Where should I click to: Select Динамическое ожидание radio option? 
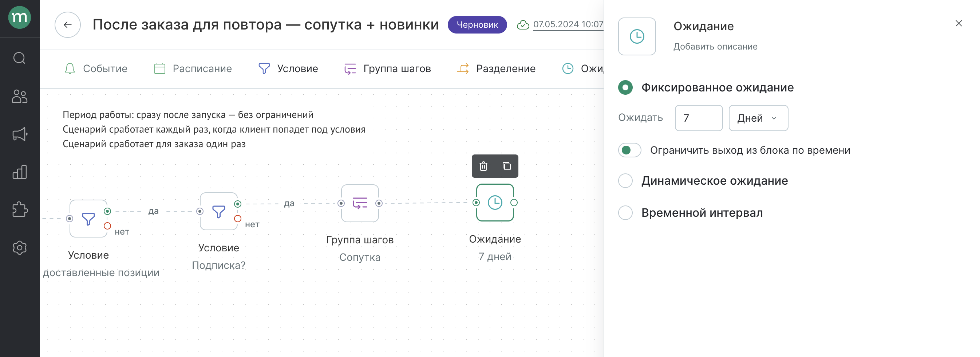tap(625, 181)
